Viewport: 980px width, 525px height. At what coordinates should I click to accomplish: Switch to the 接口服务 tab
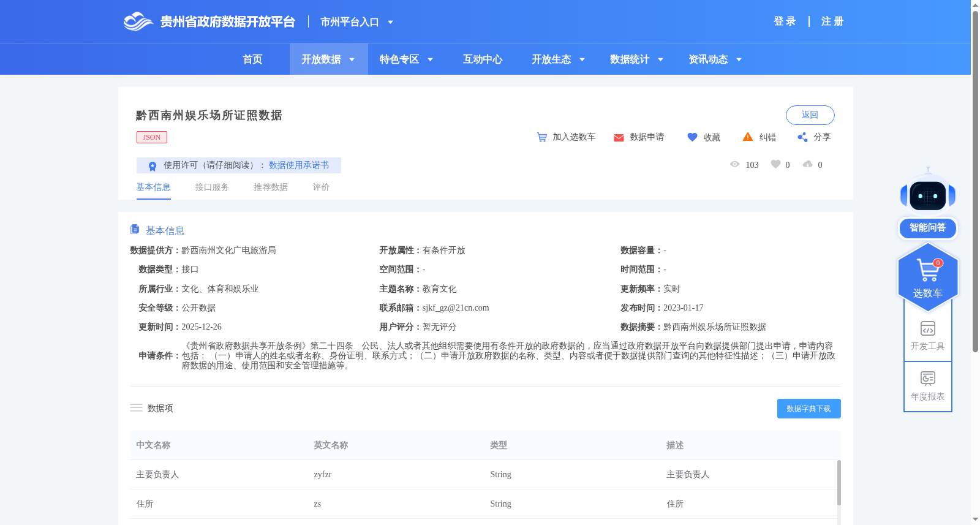[x=212, y=187]
